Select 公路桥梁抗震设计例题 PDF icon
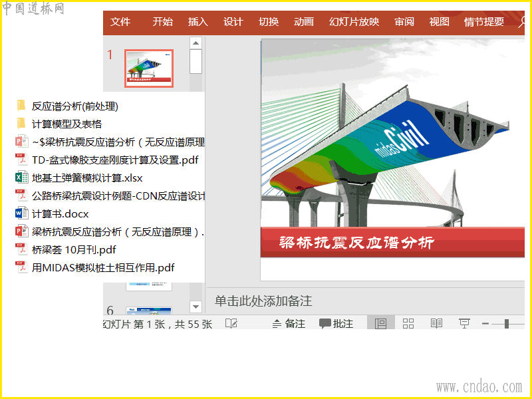This screenshot has width=532, height=399. click(21, 196)
